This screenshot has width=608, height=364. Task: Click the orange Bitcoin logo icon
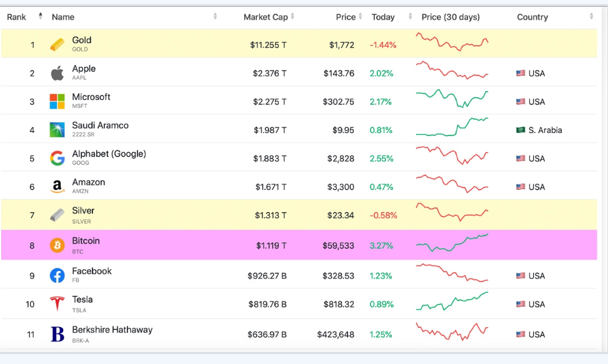(x=57, y=245)
